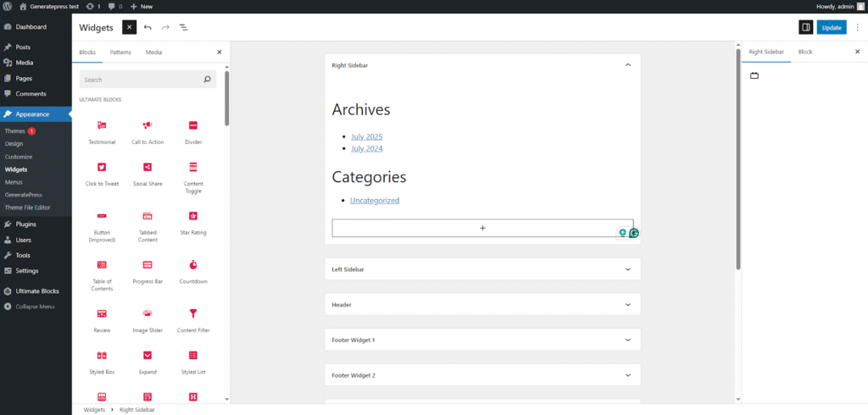
Task: Collapse the Right Sidebar widget area
Action: (x=627, y=64)
